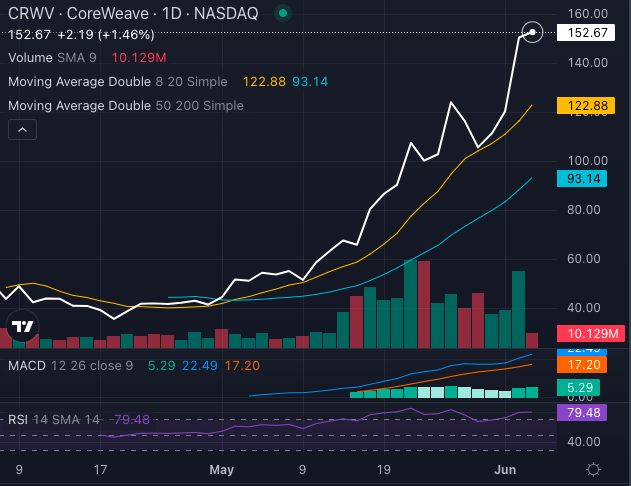The height and width of the screenshot is (486, 631).
Task: Click the May label on the time axis
Action: pos(222,470)
